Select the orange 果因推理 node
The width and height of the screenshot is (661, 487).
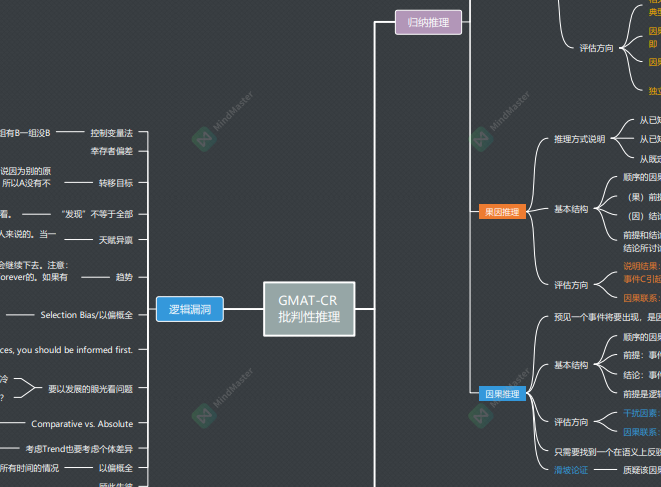pyautogui.click(x=502, y=212)
